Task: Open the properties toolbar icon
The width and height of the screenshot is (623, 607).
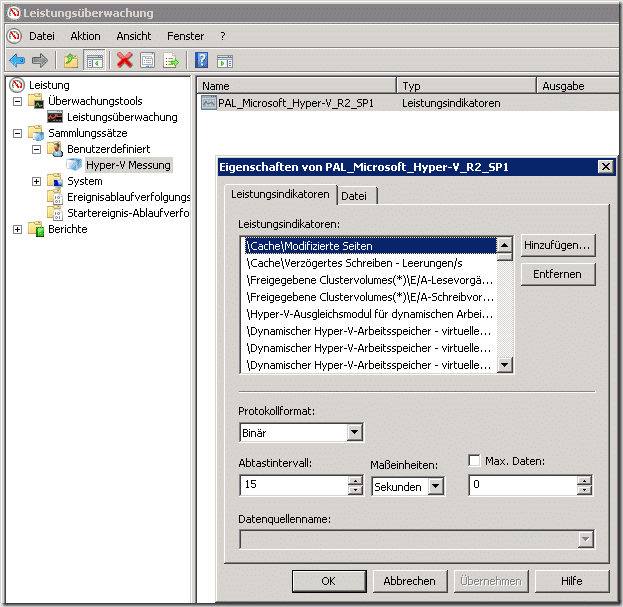Action: tap(147, 61)
